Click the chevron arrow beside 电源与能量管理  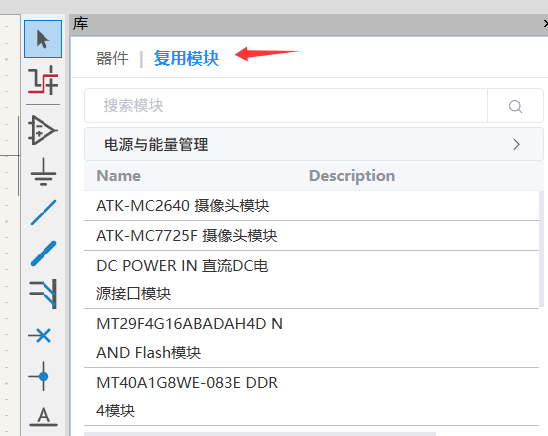tap(516, 144)
